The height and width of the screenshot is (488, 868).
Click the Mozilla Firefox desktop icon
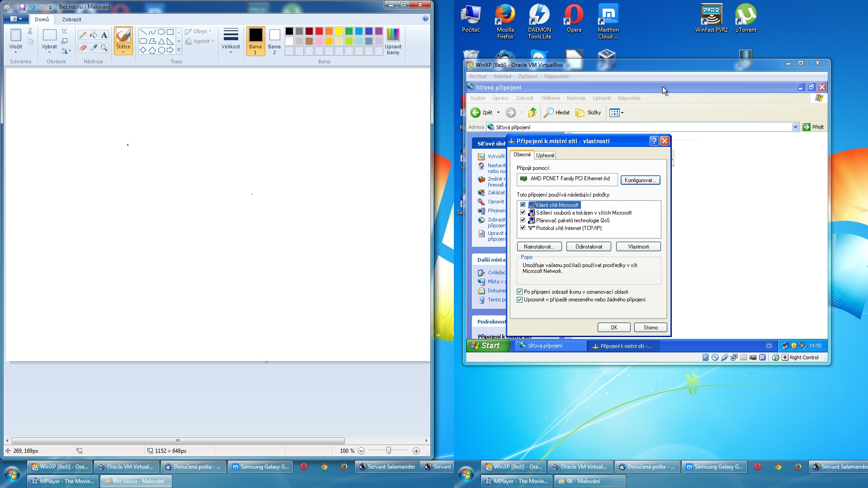[505, 22]
